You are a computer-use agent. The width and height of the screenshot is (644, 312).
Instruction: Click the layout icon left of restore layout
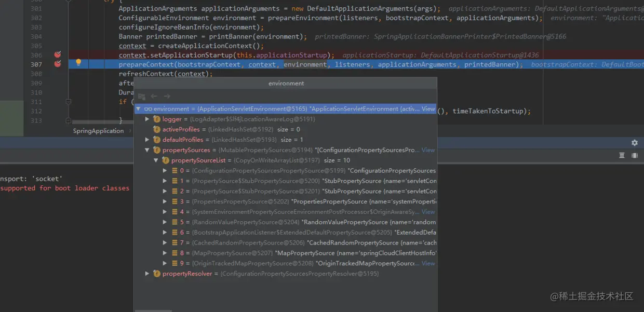(622, 155)
